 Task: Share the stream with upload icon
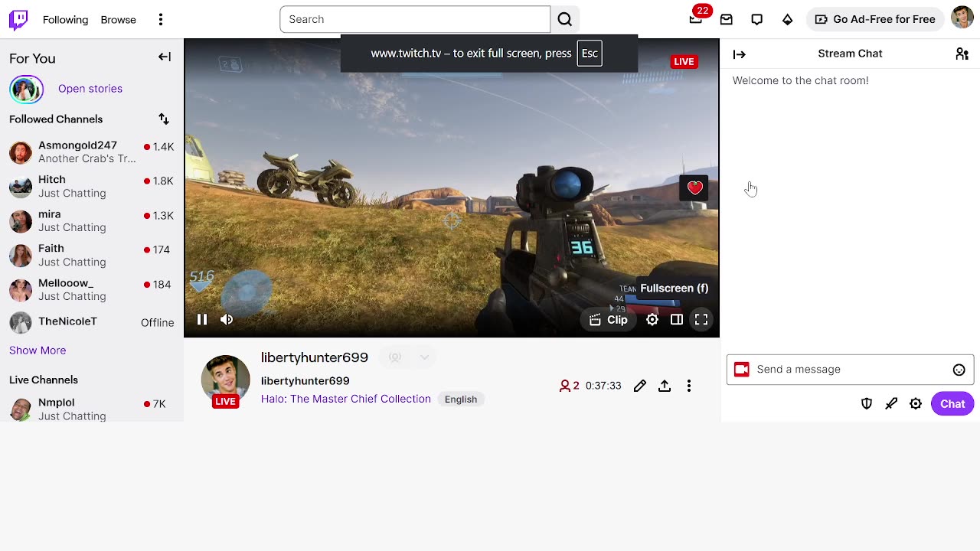point(665,386)
